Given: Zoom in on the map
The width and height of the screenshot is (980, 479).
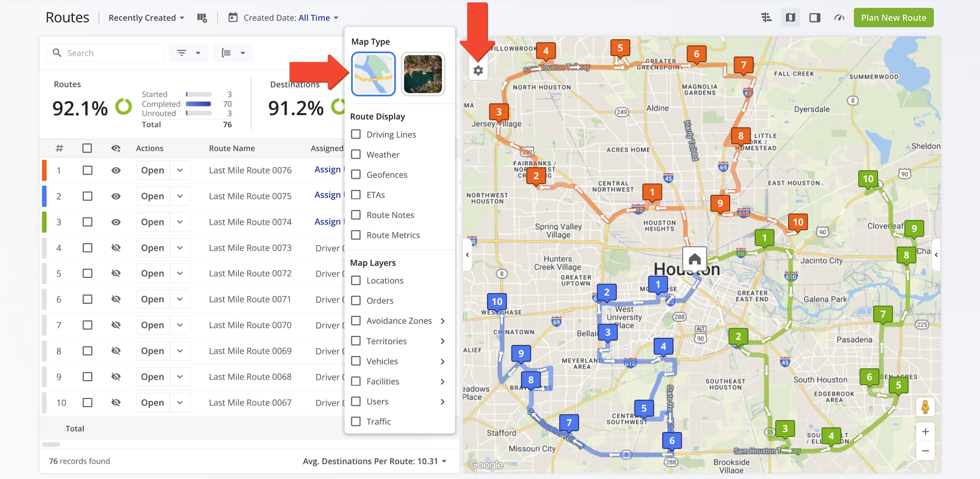Looking at the screenshot, I should [x=925, y=432].
